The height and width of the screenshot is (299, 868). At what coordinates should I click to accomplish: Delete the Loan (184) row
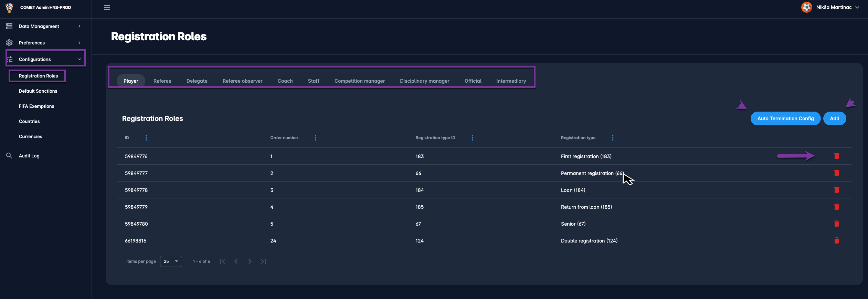[836, 190]
